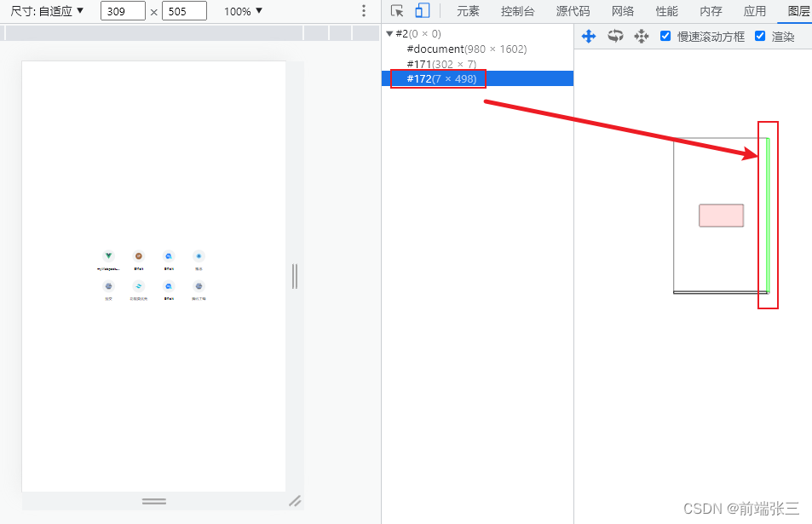Switch to the 元素 tab

468,11
